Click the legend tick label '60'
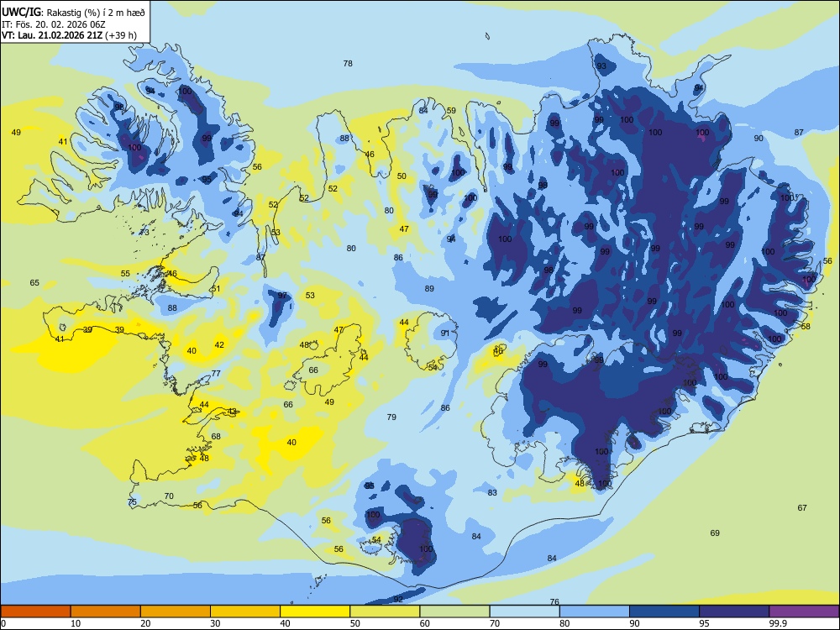 [425, 623]
